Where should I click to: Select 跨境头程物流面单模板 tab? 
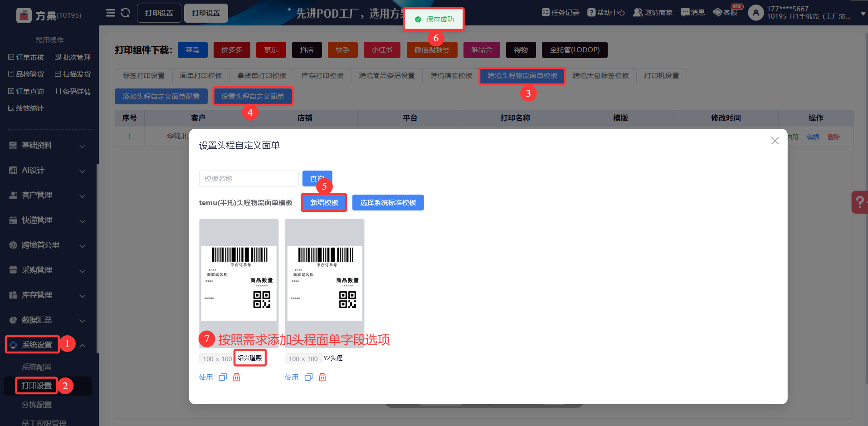click(522, 76)
